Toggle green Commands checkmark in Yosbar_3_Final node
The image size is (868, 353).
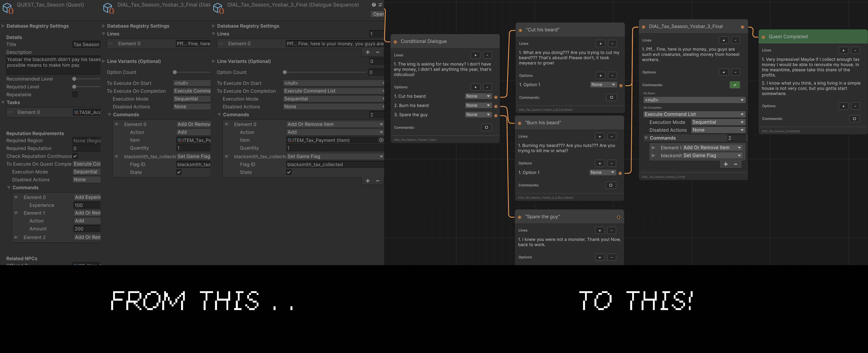[x=735, y=85]
